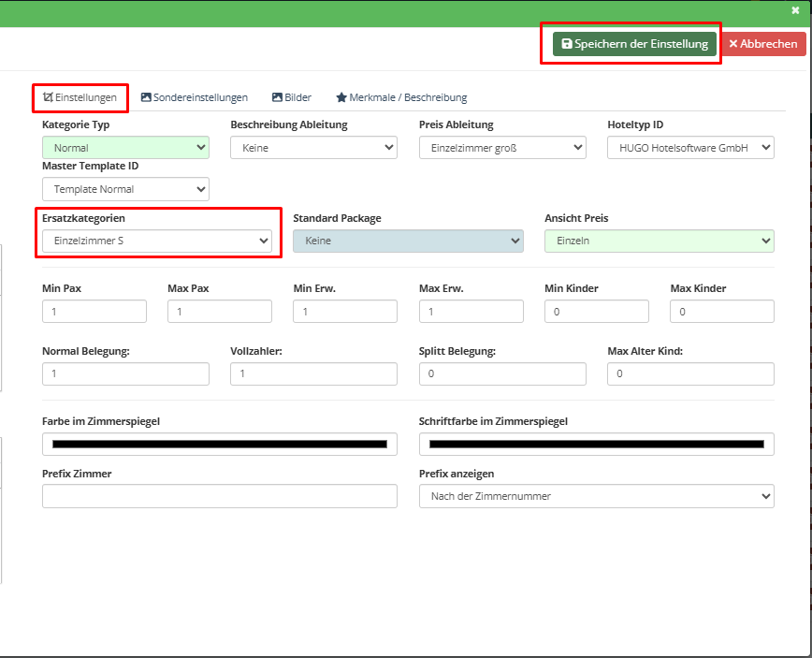Image resolution: width=812 pixels, height=658 pixels.
Task: Close the dialog with the top-right X
Action: (795, 10)
